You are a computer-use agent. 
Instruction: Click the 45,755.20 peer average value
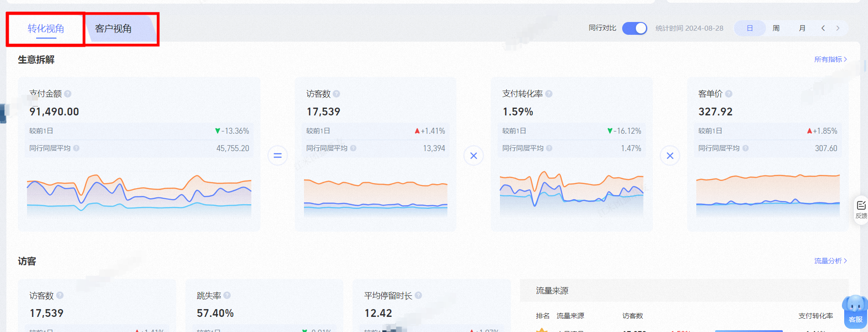pyautogui.click(x=233, y=148)
